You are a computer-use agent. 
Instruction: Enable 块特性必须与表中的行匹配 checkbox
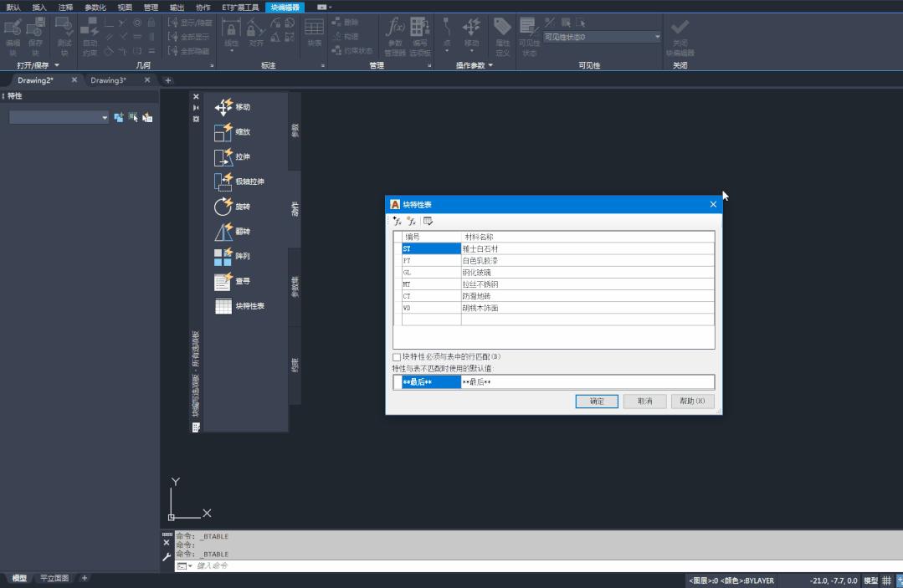coord(398,357)
